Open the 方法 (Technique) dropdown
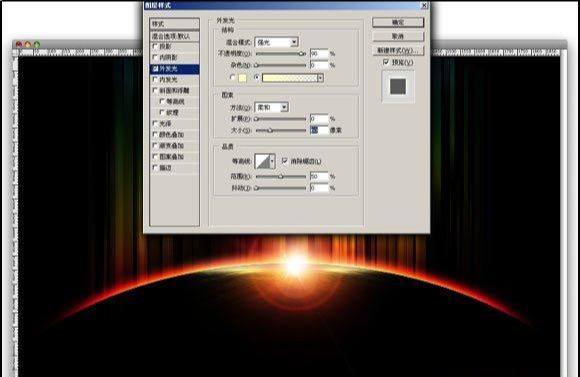Viewport: 580px width, 377px height. coord(272,107)
